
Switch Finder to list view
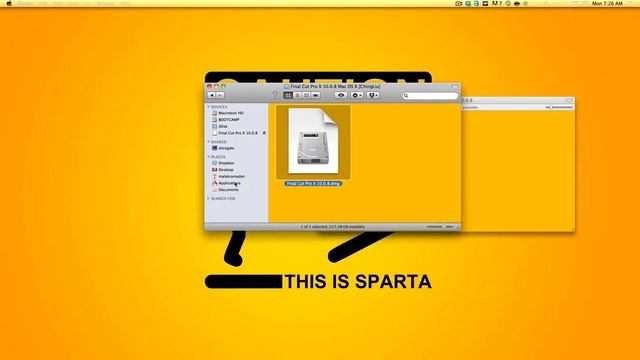tap(297, 95)
